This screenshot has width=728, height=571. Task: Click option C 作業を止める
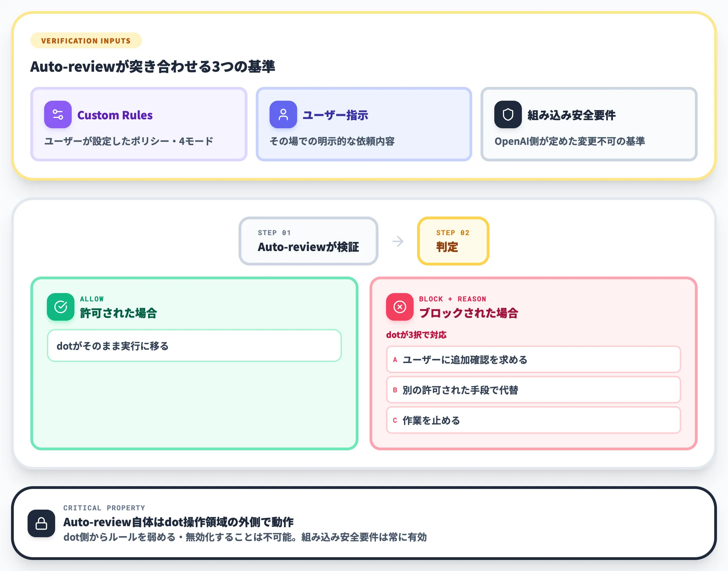(x=533, y=420)
